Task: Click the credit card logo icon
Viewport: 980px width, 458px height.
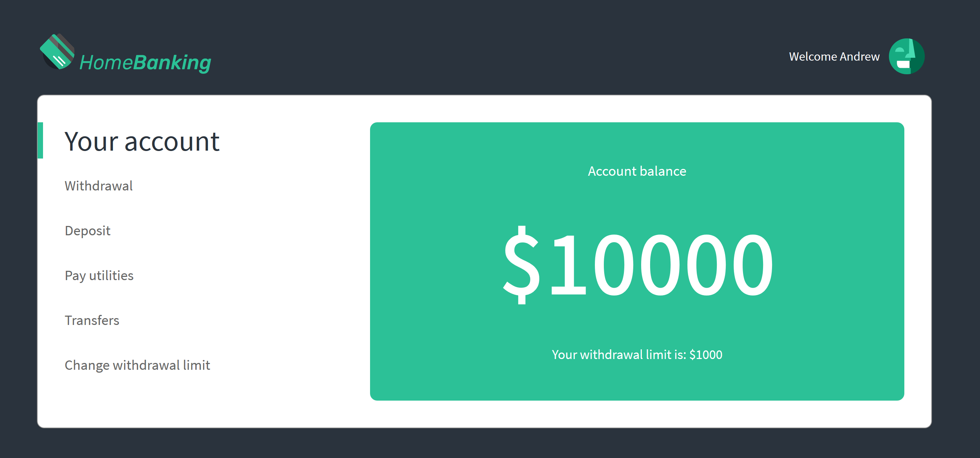Action: point(57,52)
